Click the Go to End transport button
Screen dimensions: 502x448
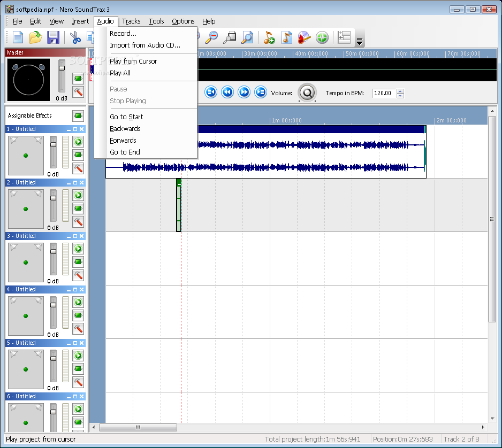pos(261,92)
